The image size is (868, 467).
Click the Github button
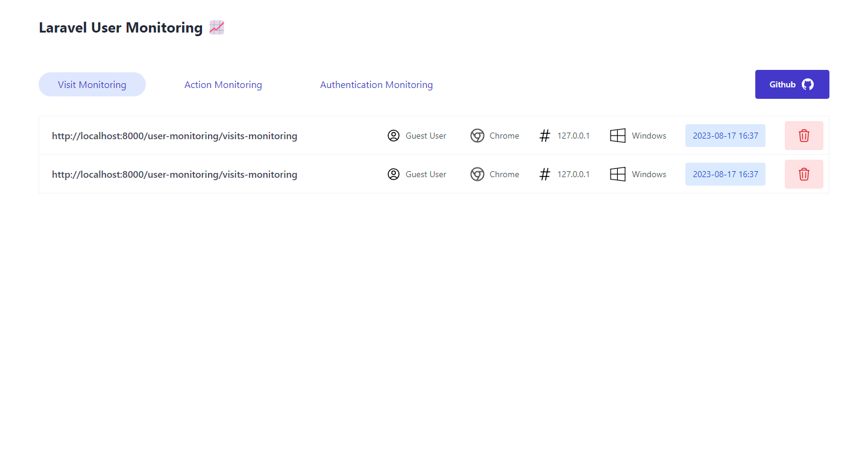click(792, 84)
